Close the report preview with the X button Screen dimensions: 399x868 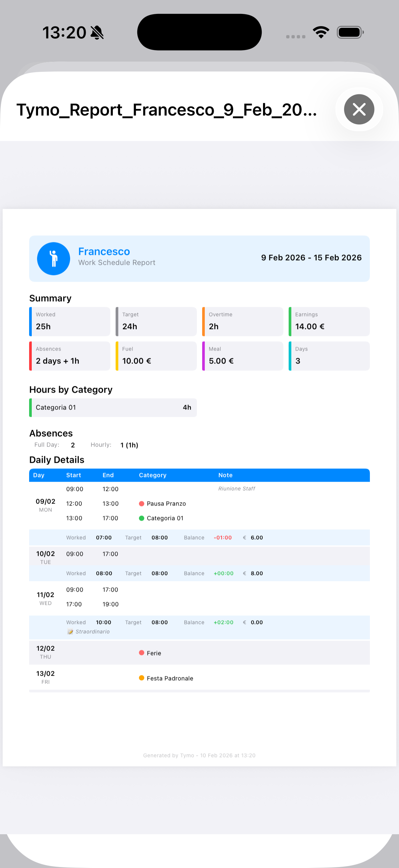359,109
